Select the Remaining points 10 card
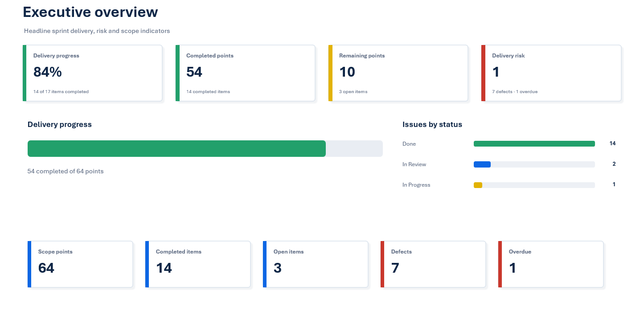 [x=398, y=73]
